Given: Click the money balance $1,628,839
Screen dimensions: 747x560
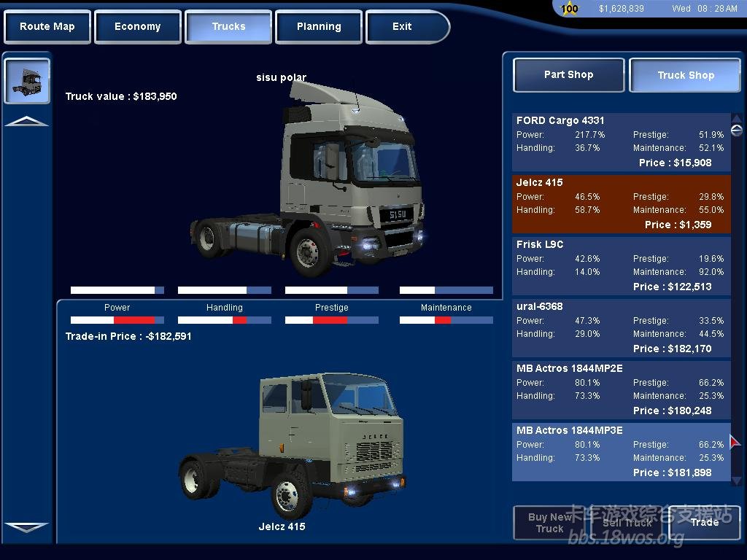Looking at the screenshot, I should [622, 9].
